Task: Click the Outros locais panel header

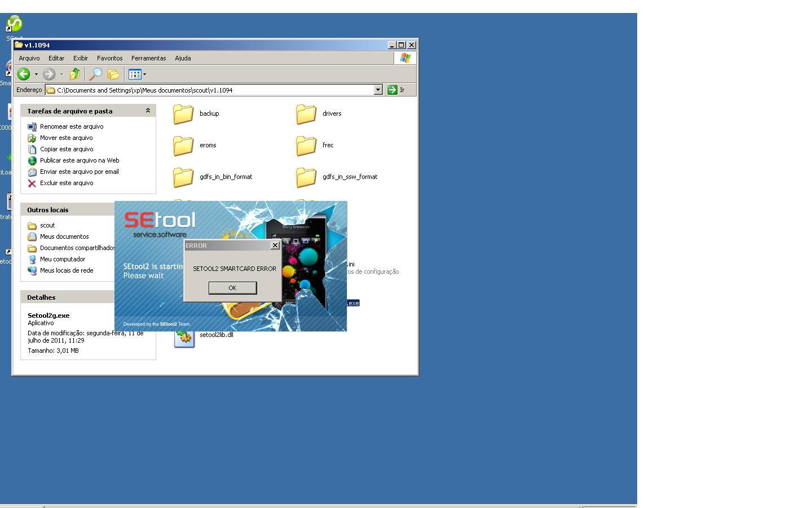Action: (68, 209)
